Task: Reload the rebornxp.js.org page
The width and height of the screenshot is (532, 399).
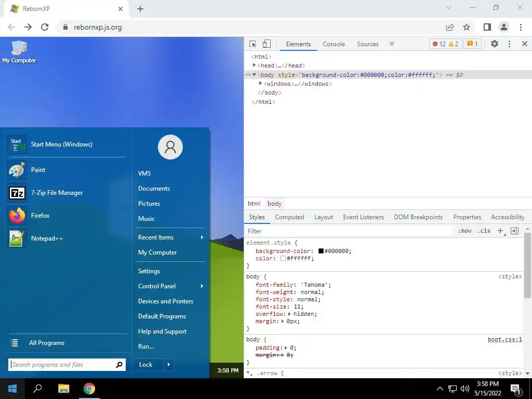Action: click(x=45, y=27)
